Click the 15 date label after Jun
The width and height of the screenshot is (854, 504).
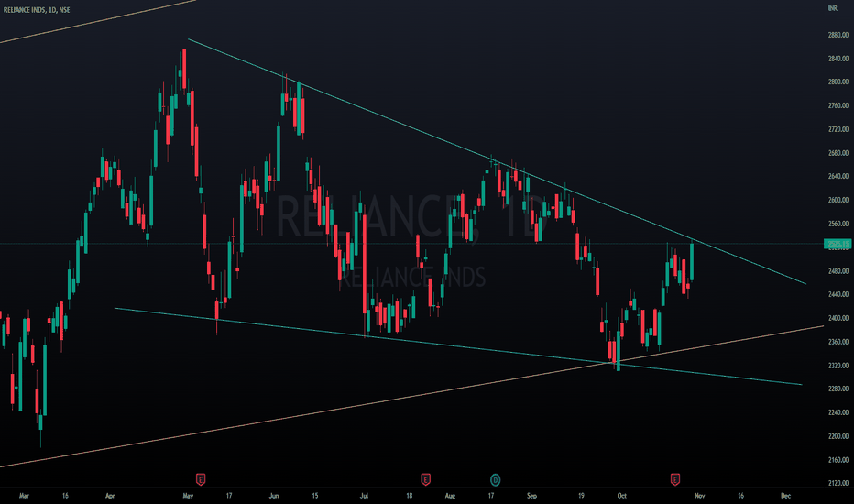coord(315,496)
